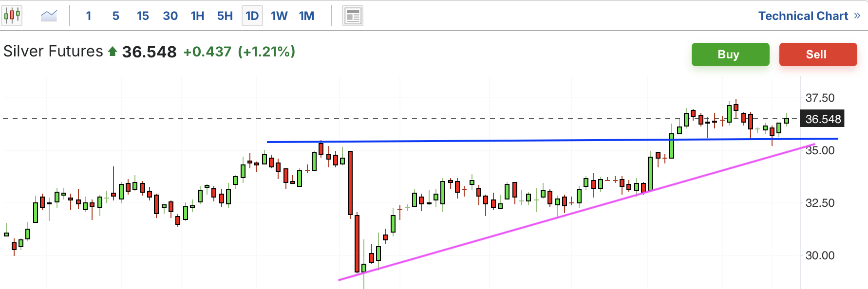
Task: Click the double chevron after Technical Chart
Action: point(857,16)
